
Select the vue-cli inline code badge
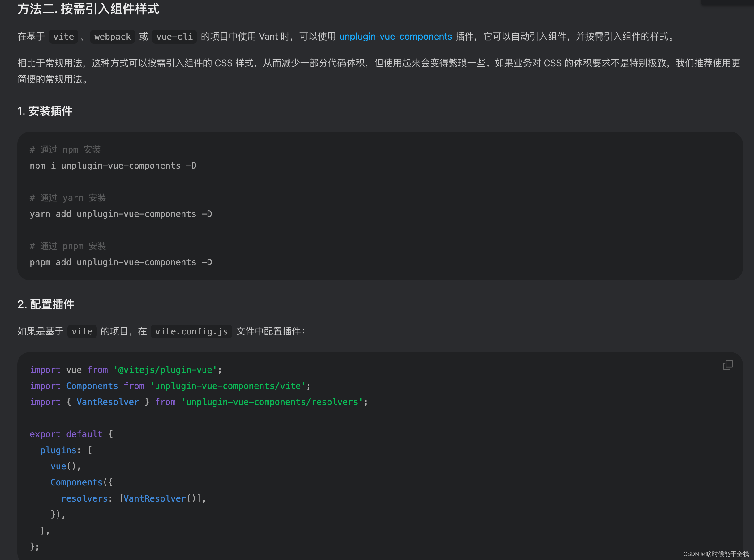coord(174,37)
